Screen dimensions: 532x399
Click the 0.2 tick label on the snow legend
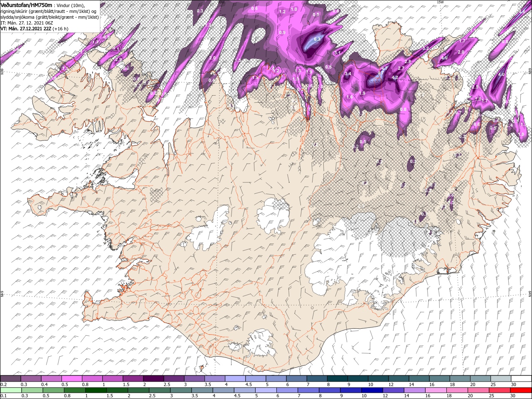(x=4, y=384)
